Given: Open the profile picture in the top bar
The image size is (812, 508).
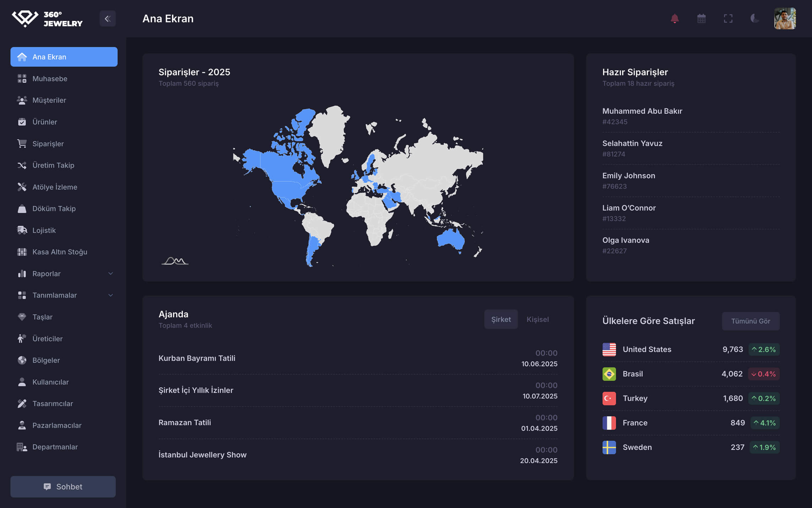Looking at the screenshot, I should [785, 18].
